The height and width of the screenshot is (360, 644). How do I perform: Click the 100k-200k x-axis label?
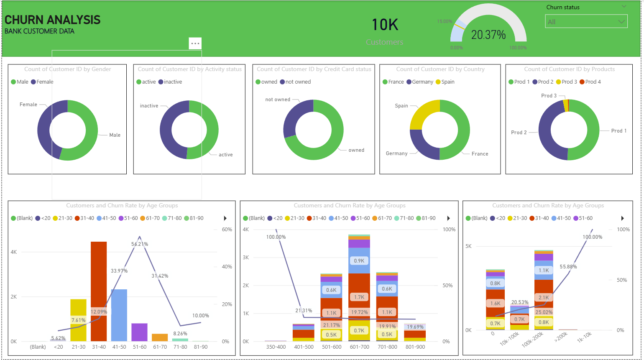point(532,340)
